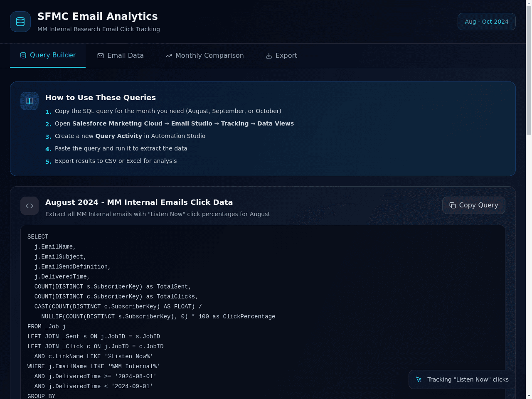Click the DeliveredTime < '2024-09-01' line

coord(94,387)
